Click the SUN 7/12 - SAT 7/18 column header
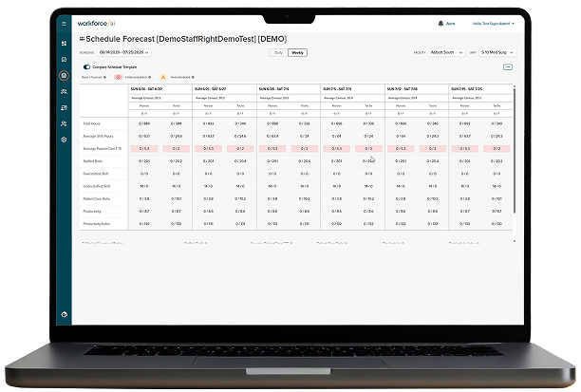 click(402, 89)
